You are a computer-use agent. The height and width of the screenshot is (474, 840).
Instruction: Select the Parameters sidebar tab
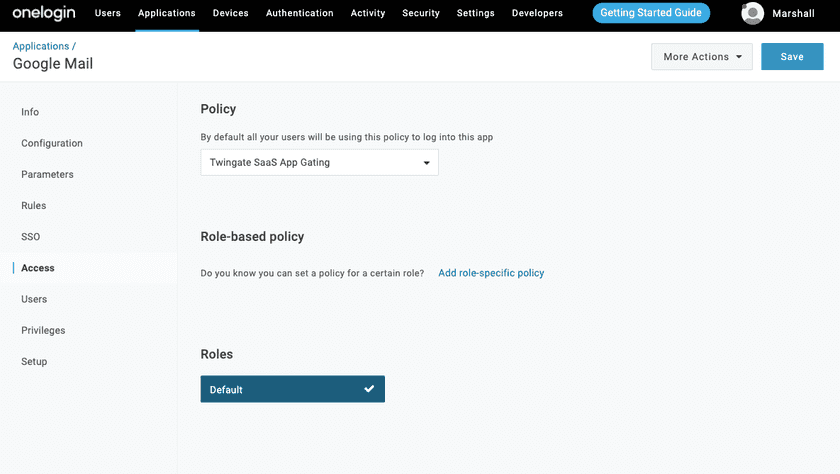tap(47, 174)
